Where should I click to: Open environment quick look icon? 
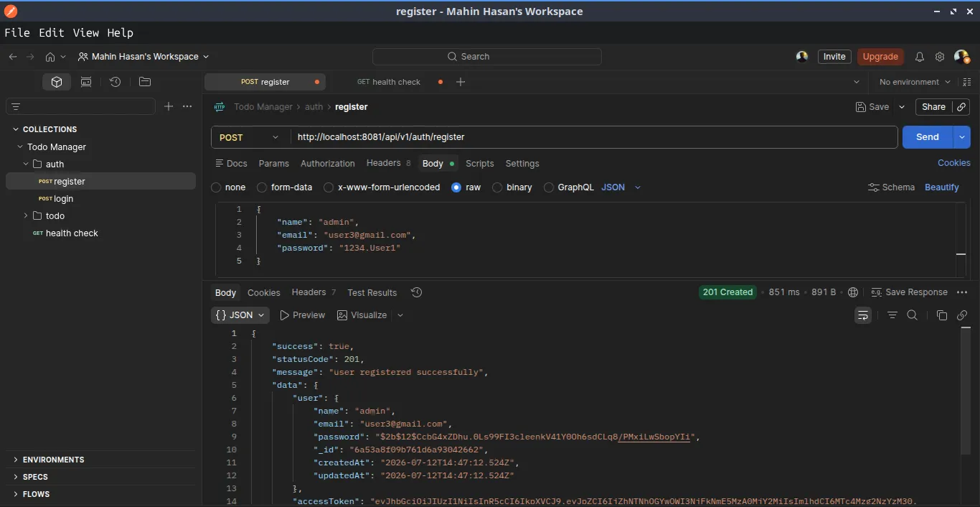pyautogui.click(x=966, y=82)
